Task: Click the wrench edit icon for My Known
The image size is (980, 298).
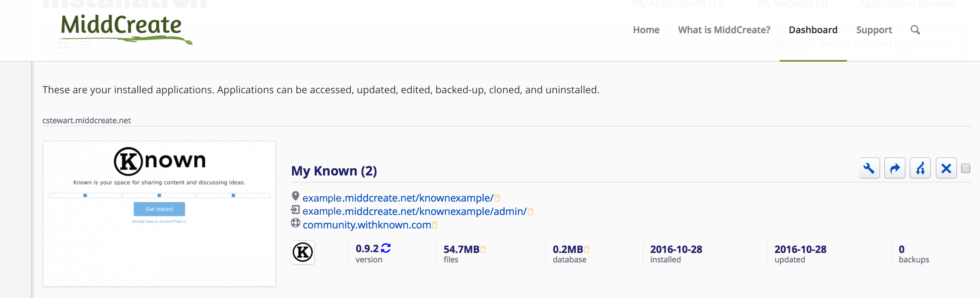Action: pos(869,168)
